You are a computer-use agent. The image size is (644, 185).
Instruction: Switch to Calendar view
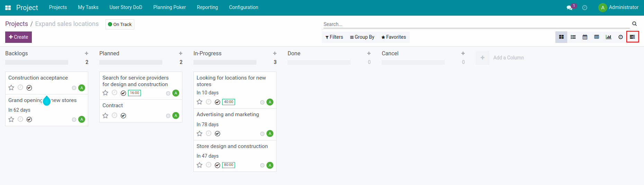(585, 37)
